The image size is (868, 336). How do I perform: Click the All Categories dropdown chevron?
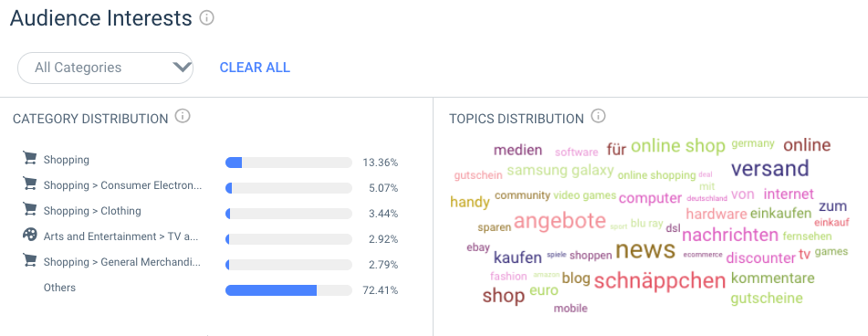click(182, 68)
